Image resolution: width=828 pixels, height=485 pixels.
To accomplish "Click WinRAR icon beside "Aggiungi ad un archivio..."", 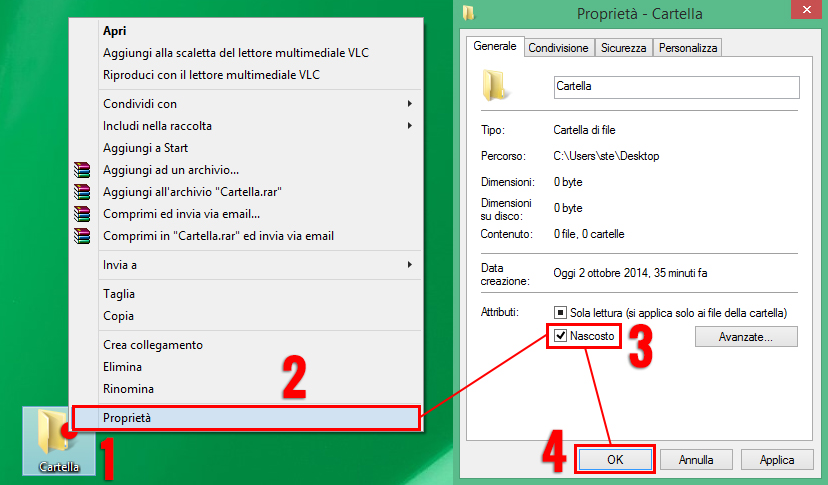I will (82, 170).
